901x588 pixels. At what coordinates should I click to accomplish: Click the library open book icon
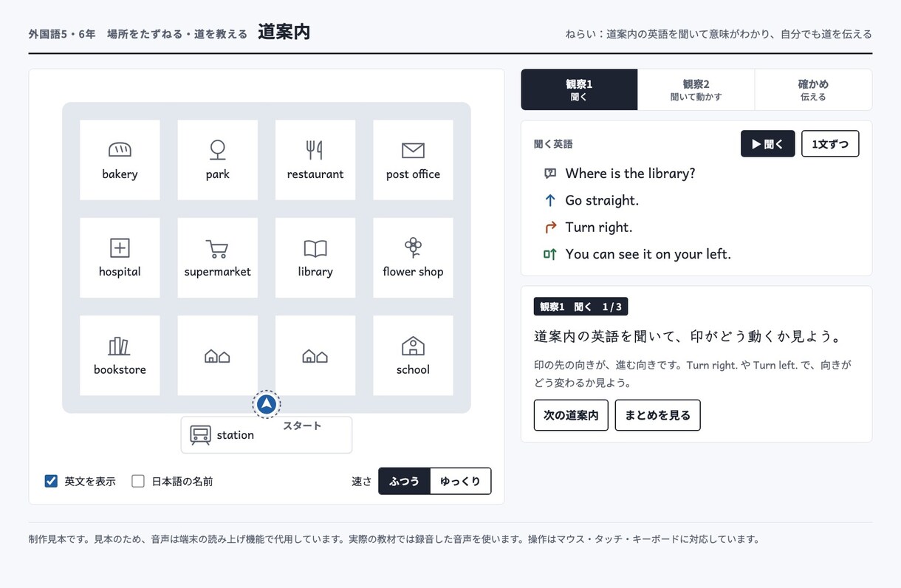pos(315,248)
